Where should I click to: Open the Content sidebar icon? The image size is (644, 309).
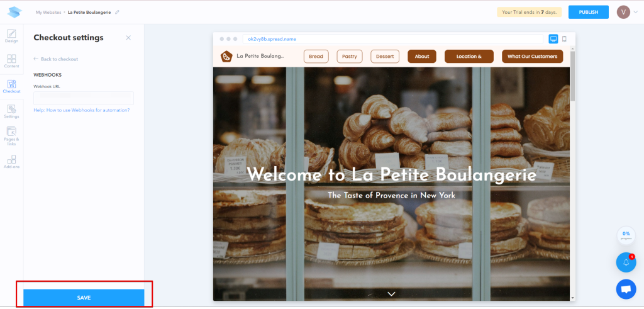[x=11, y=60]
